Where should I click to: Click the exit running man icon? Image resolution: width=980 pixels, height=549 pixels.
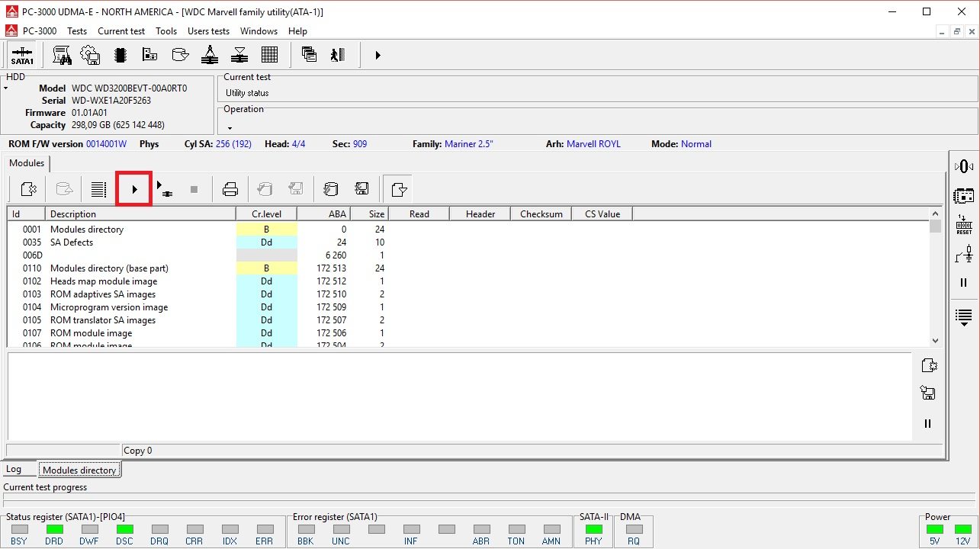click(339, 55)
